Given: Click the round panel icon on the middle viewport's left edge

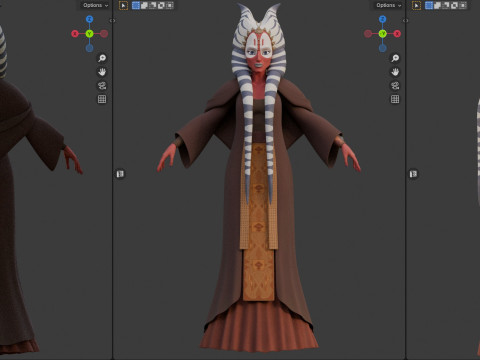Looking at the screenshot, I should 120,174.
